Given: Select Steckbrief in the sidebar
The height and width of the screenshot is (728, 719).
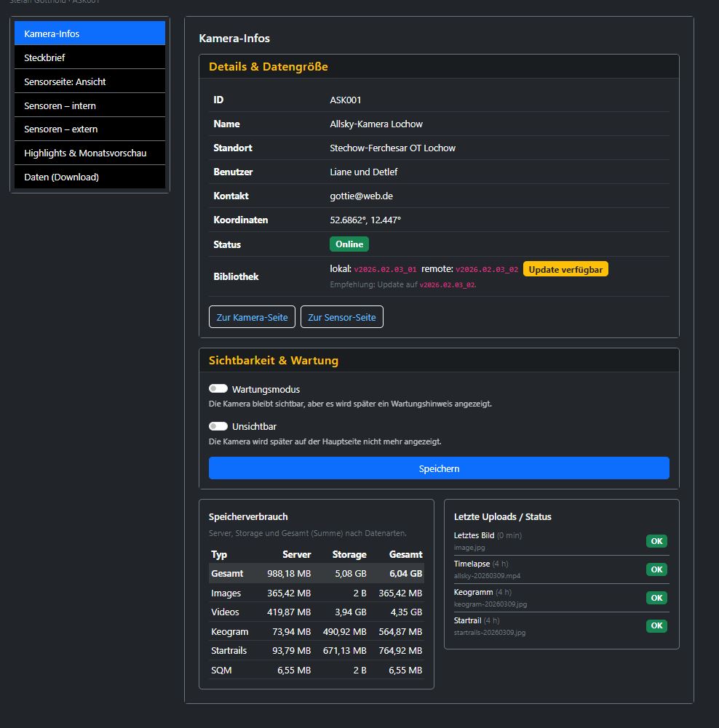Looking at the screenshot, I should point(90,57).
